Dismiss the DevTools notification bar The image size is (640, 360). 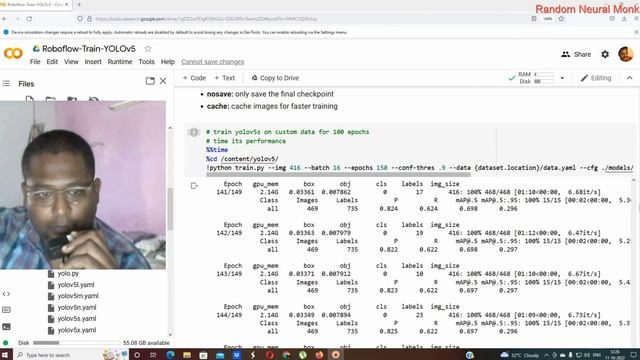[x=636, y=32]
